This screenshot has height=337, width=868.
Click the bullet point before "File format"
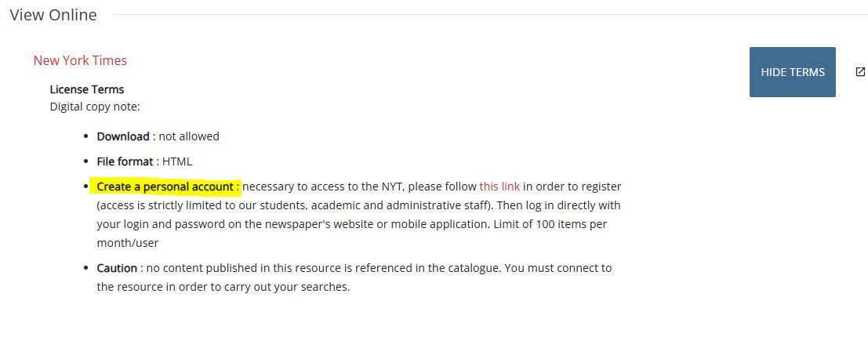click(x=86, y=161)
